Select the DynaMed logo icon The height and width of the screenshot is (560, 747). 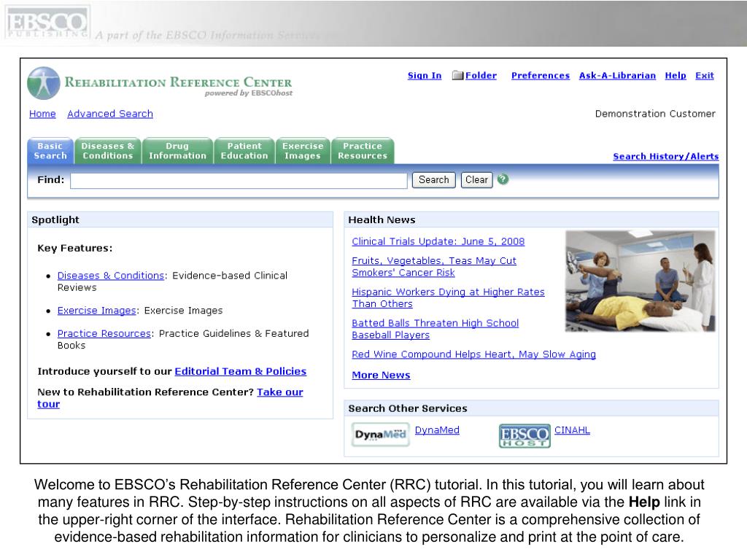coord(380,434)
